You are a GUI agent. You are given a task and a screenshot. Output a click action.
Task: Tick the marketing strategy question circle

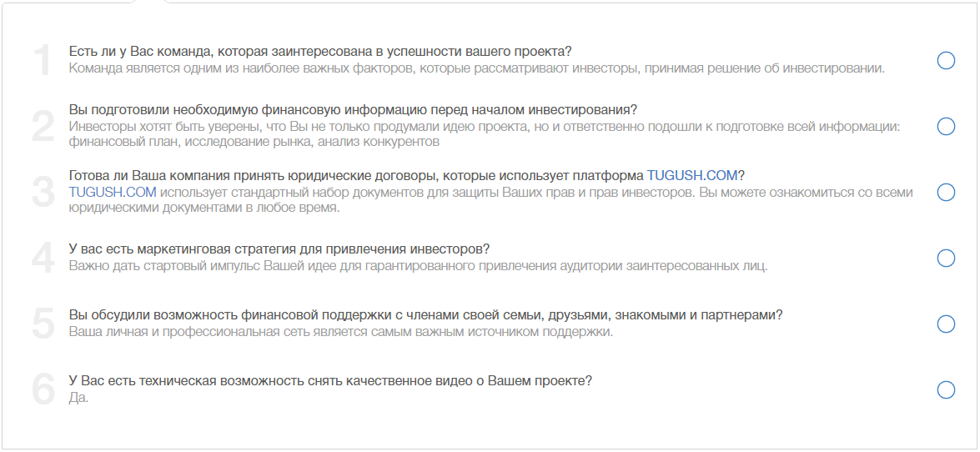(946, 259)
